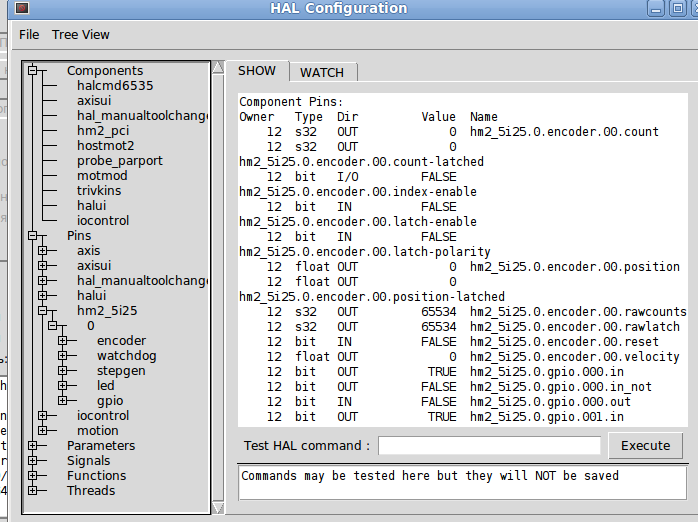
Task: Select probe_parport component
Action: coord(120,161)
